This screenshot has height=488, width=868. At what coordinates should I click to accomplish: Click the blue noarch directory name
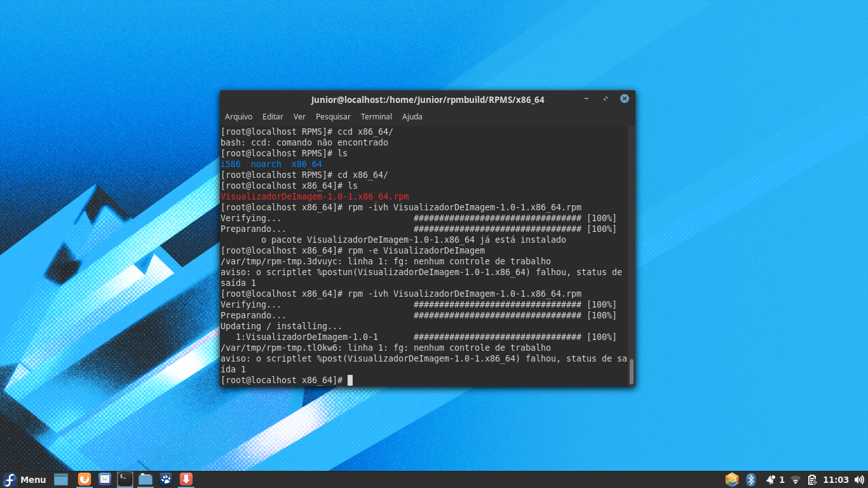point(266,165)
